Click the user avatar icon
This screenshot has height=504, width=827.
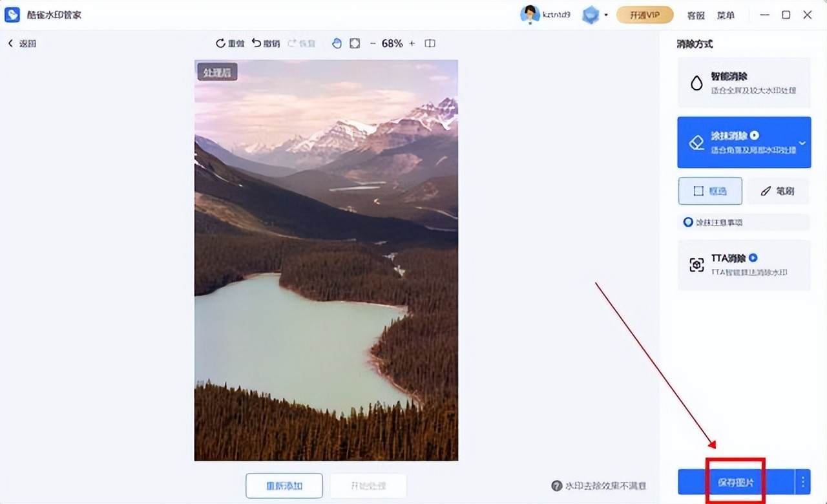(x=530, y=14)
